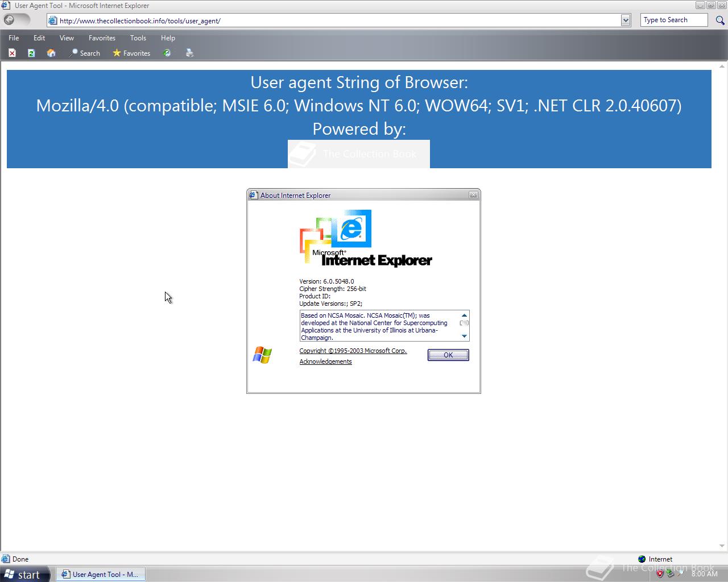Click the magnifier tray icon beside the clock
Image resolution: width=728 pixels, height=582 pixels.
coord(680,574)
